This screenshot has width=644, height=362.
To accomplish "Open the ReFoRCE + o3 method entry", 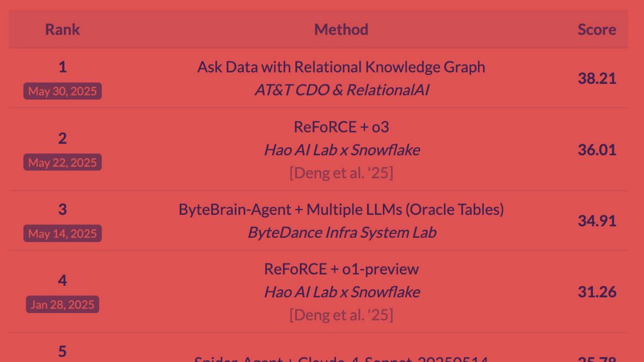I will pos(341,127).
